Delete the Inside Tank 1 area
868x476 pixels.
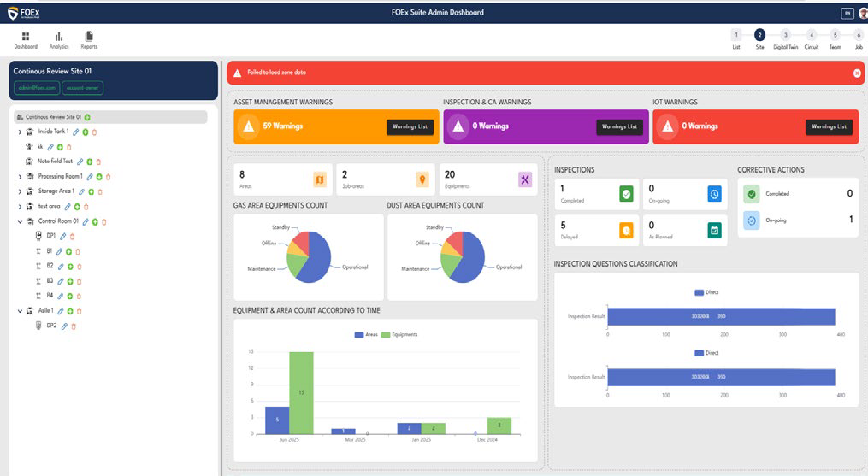point(94,132)
